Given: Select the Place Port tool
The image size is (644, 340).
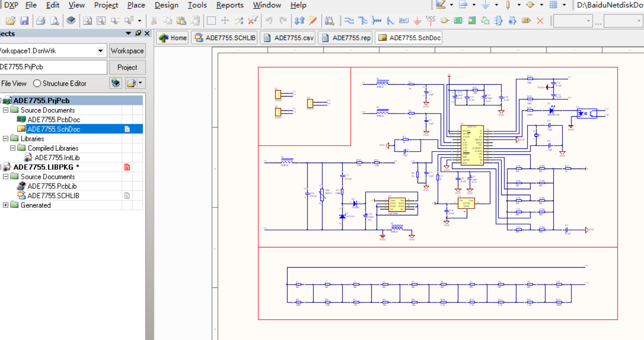Looking at the screenshot, I should [526, 21].
